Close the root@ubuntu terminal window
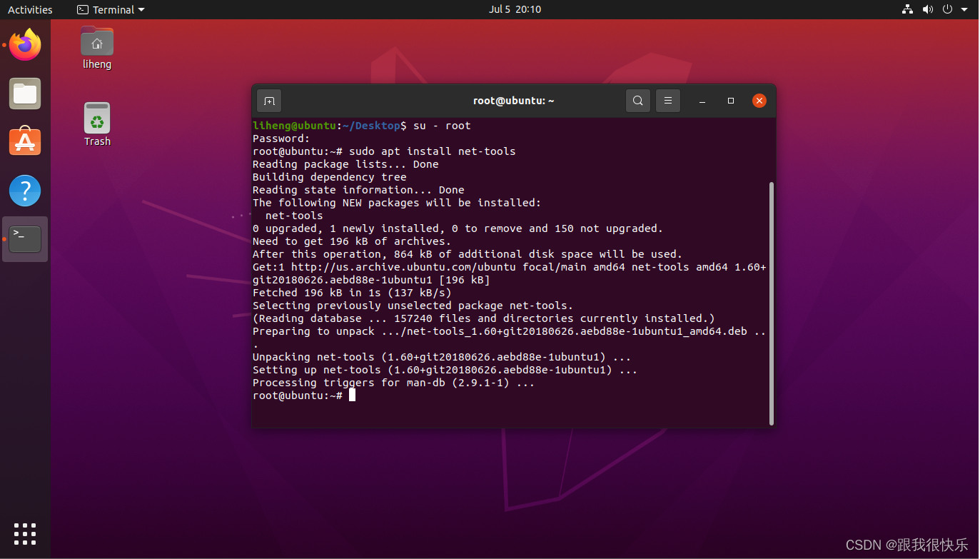 [x=759, y=101]
